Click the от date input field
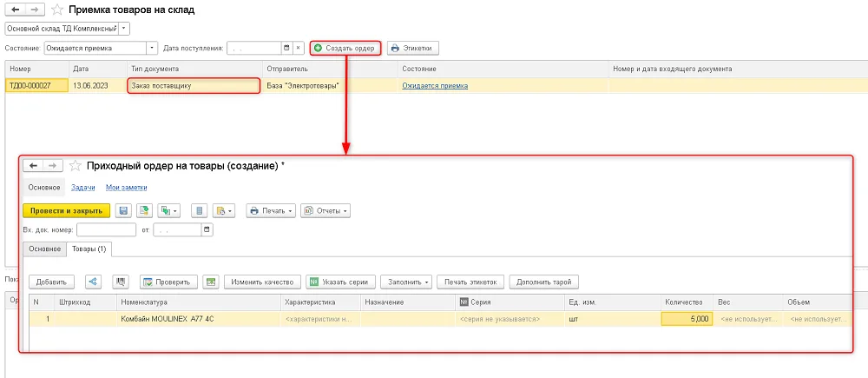The width and height of the screenshot is (868, 378). 178,229
